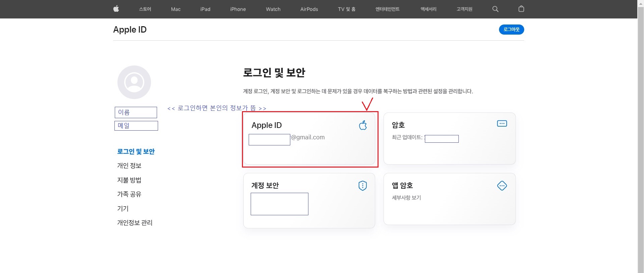Image resolution: width=644 pixels, height=273 pixels.
Task: Open the Watch menu item
Action: pos(273,9)
